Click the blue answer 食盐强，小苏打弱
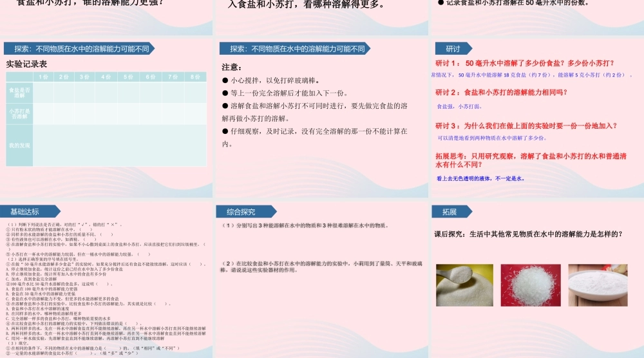 [x=459, y=106]
